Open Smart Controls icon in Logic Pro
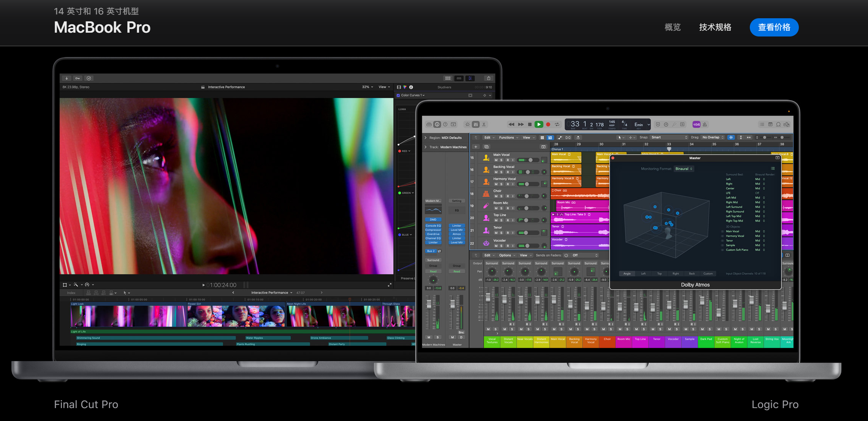 467,125
